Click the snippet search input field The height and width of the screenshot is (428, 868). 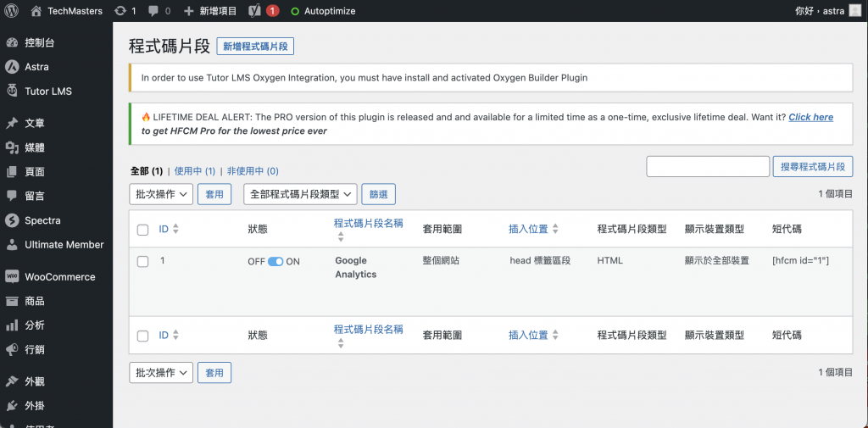pyautogui.click(x=708, y=167)
